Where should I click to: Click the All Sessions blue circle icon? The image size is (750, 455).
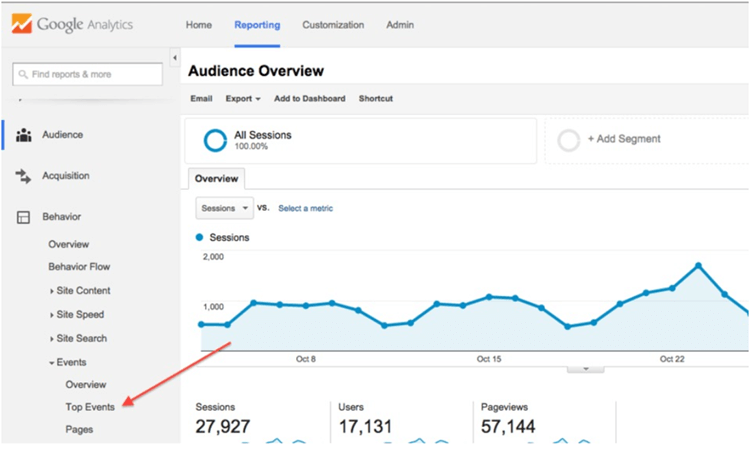[x=215, y=141]
